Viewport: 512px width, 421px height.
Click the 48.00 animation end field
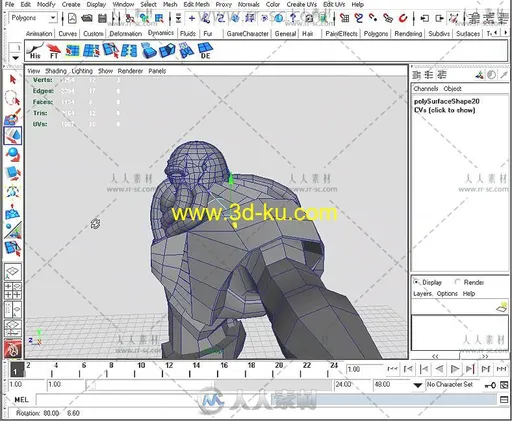tap(391, 385)
